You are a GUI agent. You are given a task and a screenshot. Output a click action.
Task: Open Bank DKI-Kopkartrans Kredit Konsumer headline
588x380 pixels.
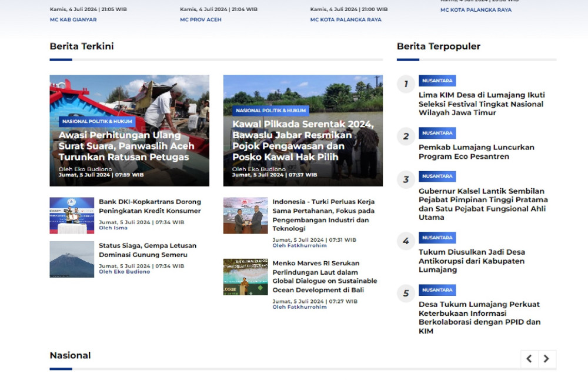point(150,206)
